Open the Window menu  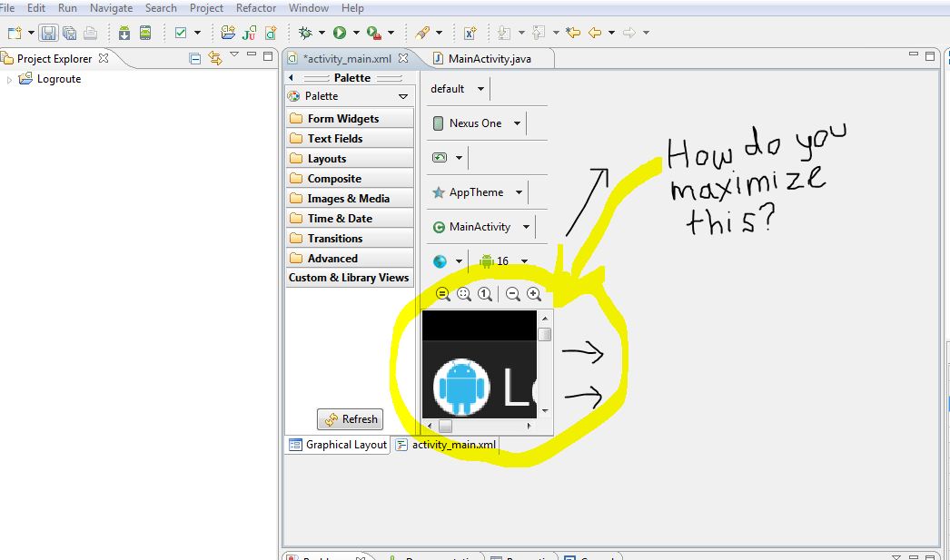(309, 8)
